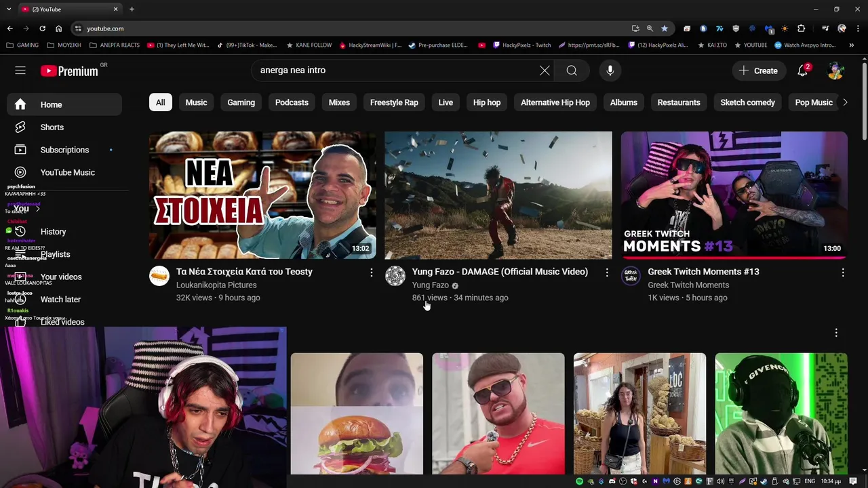Select the All filter chip
Viewport: 868px width, 488px height.
[x=161, y=102]
